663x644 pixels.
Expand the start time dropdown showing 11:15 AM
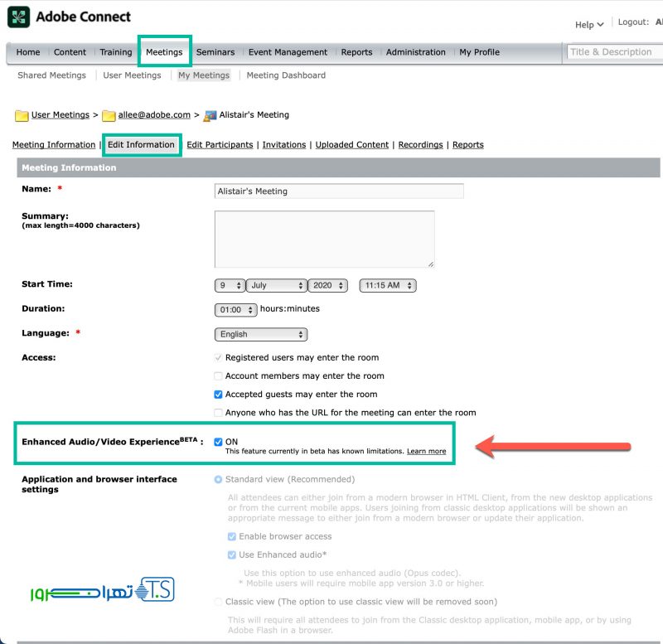[387, 285]
